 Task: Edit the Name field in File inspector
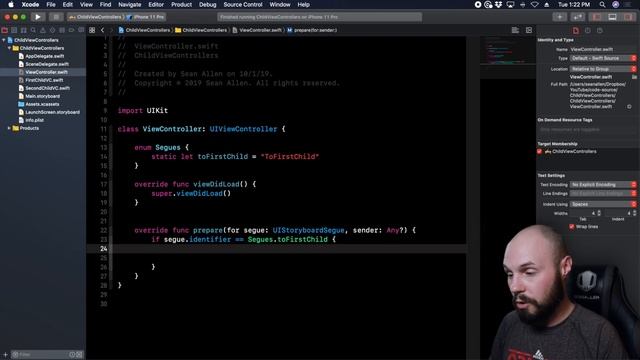point(603,49)
